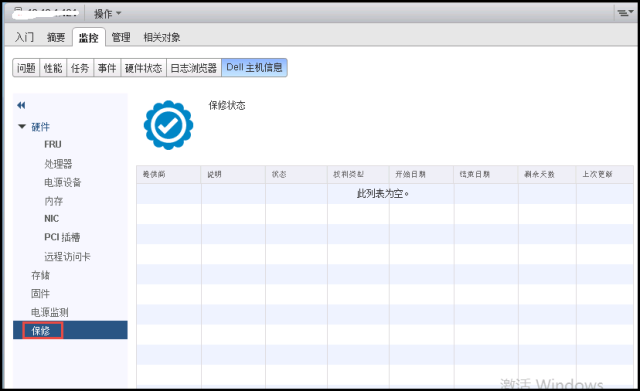Click the 保修状态 heading text
Viewport: 640px width, 391px height.
(x=227, y=105)
